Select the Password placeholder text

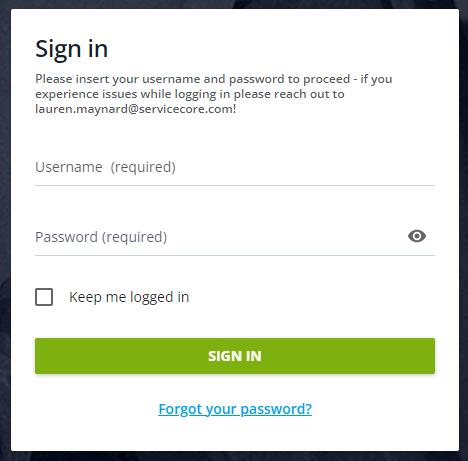(x=101, y=237)
